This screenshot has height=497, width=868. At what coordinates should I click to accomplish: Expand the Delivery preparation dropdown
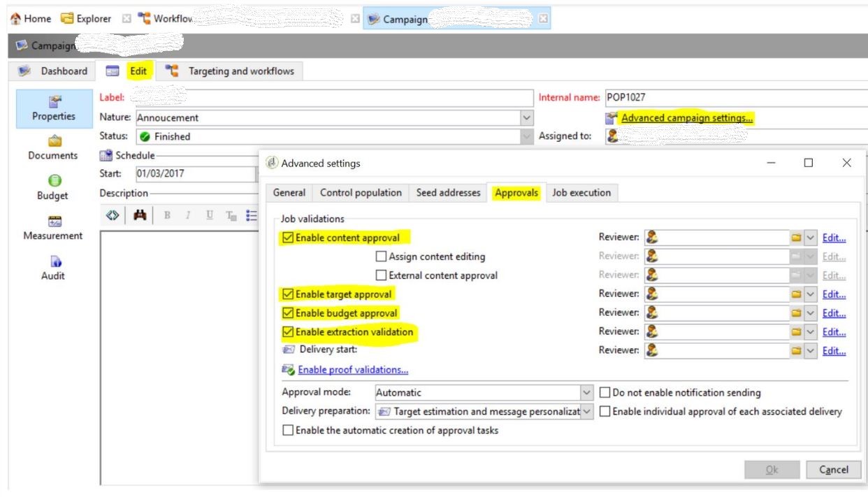(x=587, y=412)
